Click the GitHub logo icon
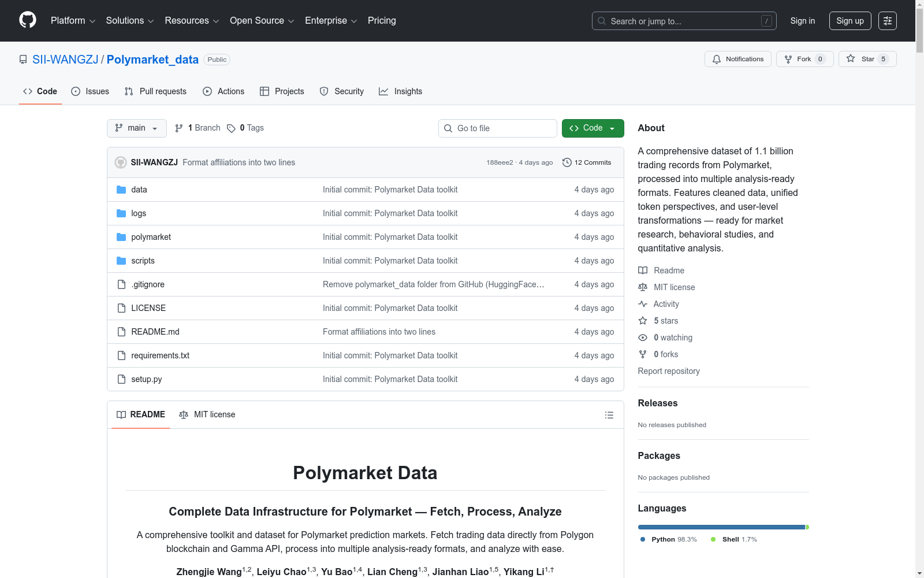This screenshot has width=924, height=578. coord(28,20)
